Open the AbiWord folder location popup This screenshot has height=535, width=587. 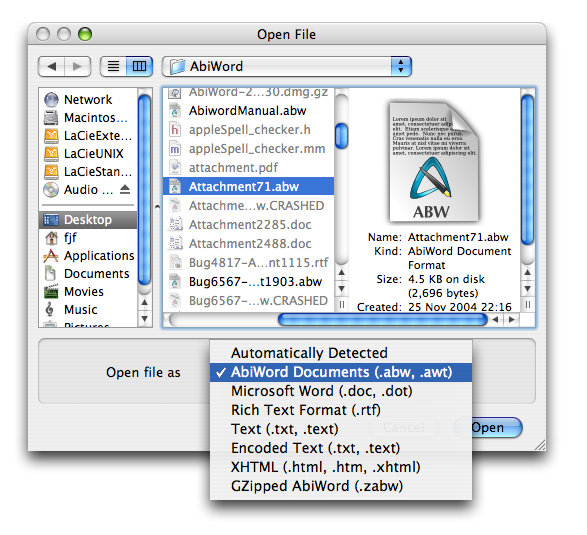click(287, 67)
